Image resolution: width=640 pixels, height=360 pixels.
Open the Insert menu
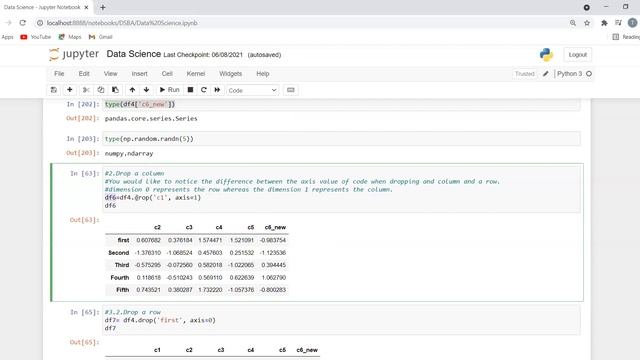click(x=140, y=74)
